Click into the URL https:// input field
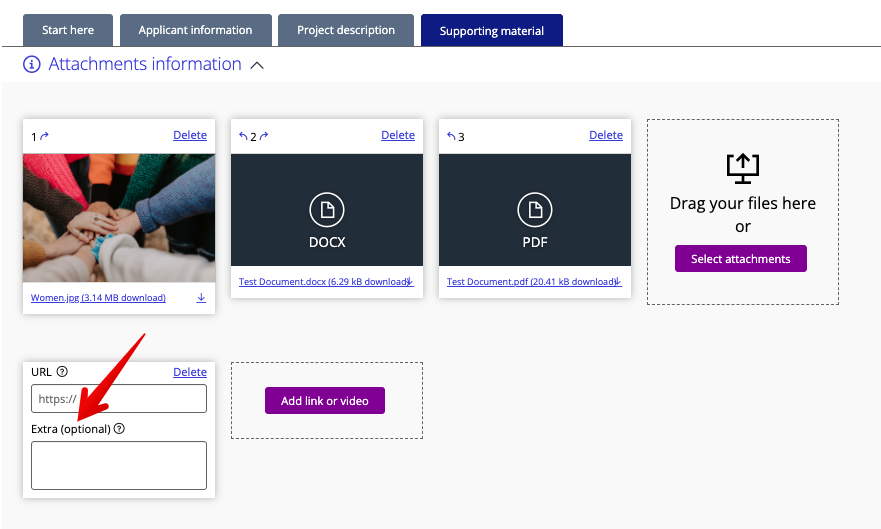Viewport: 881px width, 529px height. 118,399
